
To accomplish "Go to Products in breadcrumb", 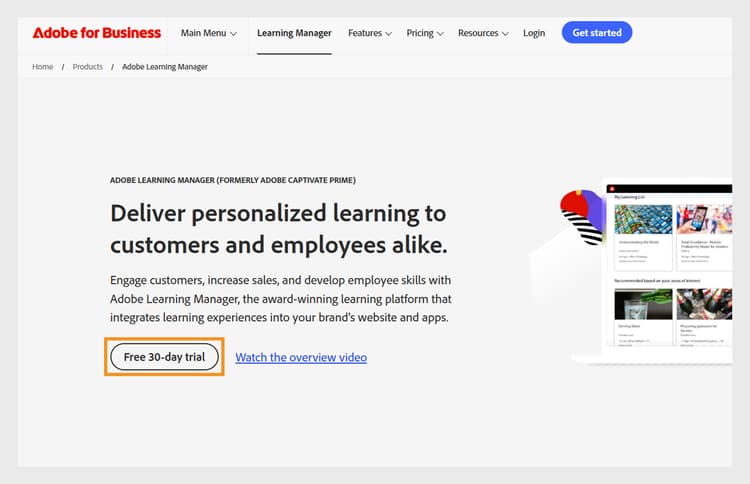I will click(88, 67).
